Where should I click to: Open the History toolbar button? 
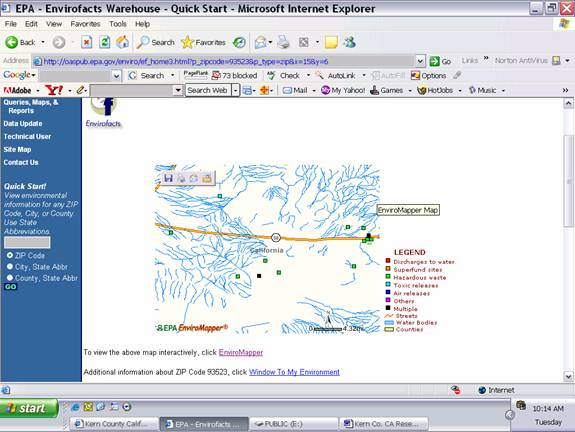(239, 43)
